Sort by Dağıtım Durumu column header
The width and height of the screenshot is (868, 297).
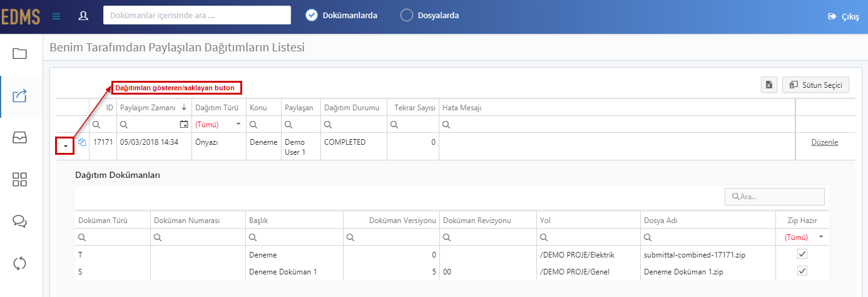click(352, 108)
